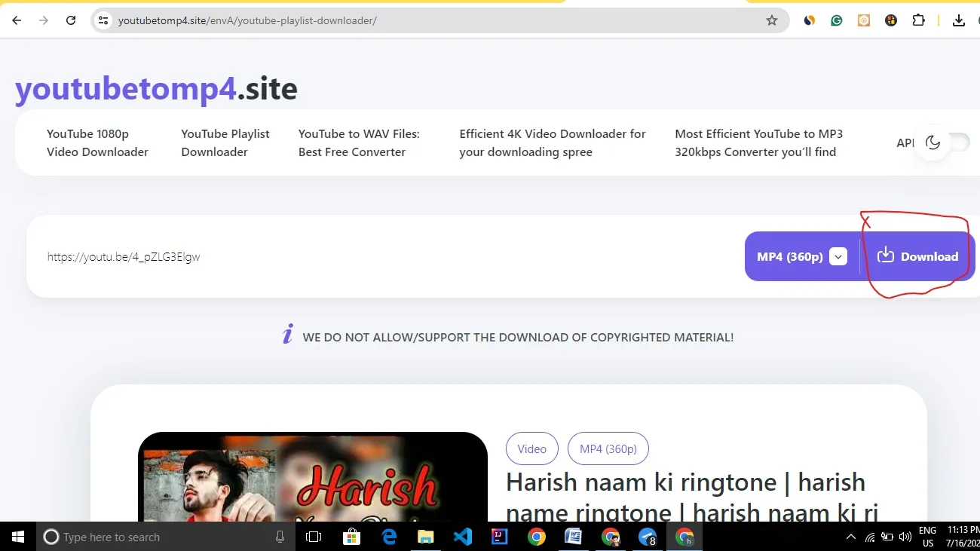Viewport: 980px width, 551px height.
Task: Show hidden system tray icons chevron
Action: click(851, 537)
